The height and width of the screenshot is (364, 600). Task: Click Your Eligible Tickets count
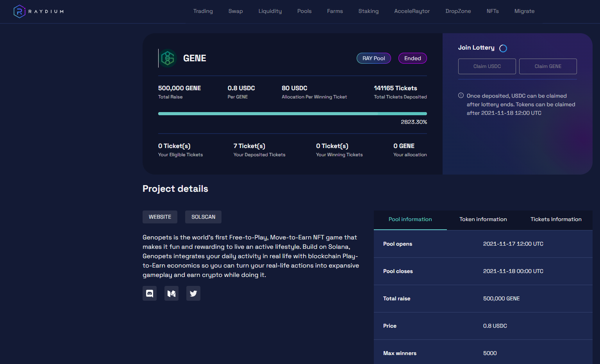174,146
